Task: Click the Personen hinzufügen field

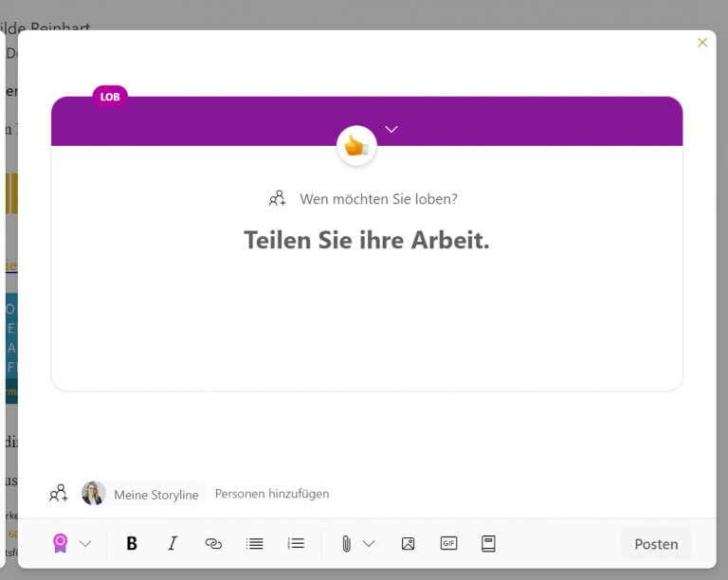Action: point(272,494)
